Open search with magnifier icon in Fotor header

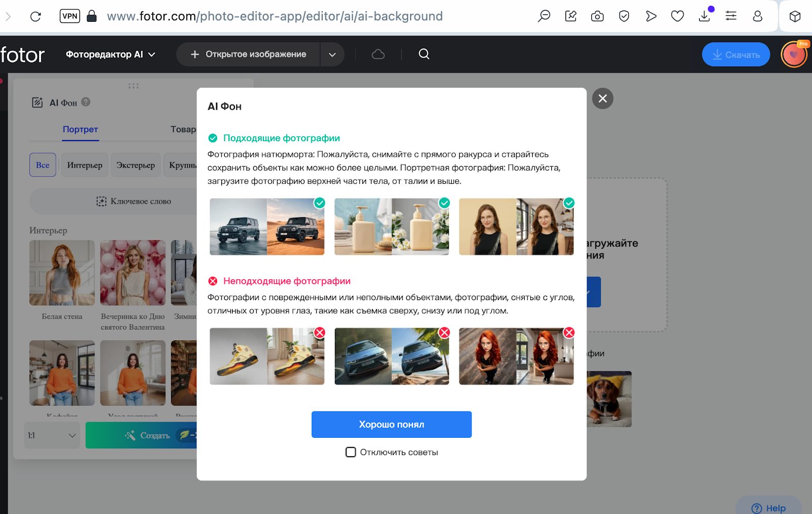click(424, 54)
